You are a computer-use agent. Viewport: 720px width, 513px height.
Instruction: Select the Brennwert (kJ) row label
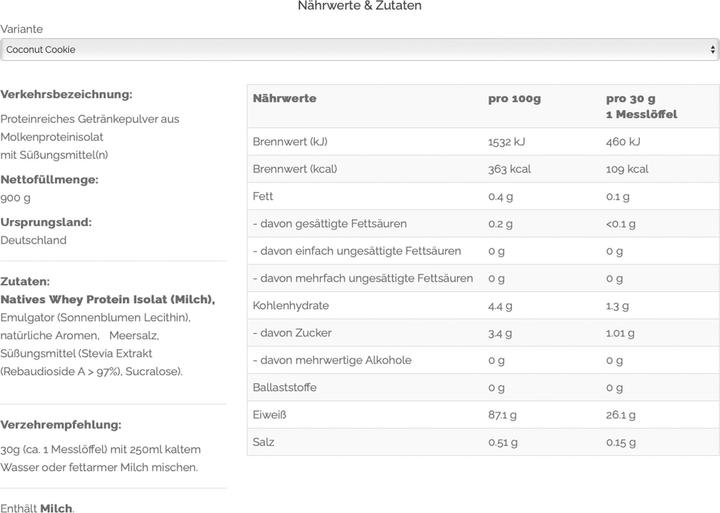pos(290,142)
